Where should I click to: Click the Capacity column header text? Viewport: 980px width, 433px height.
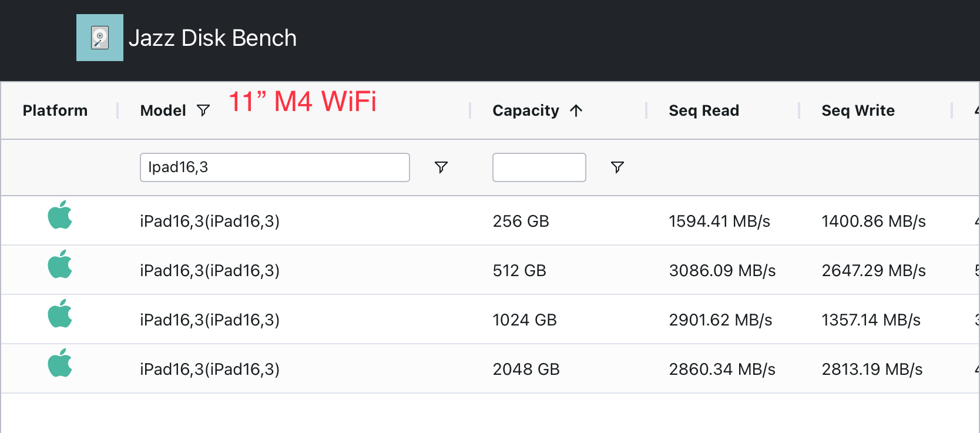[526, 110]
